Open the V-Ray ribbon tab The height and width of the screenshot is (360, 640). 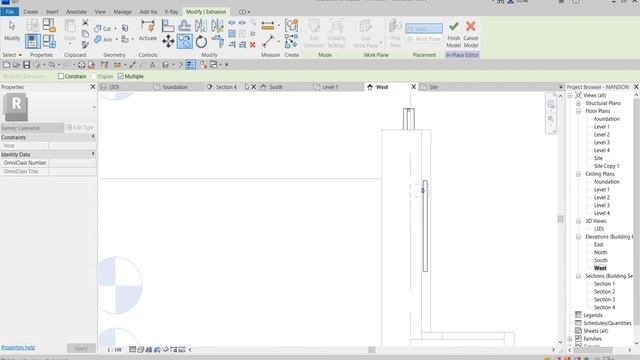(x=171, y=12)
